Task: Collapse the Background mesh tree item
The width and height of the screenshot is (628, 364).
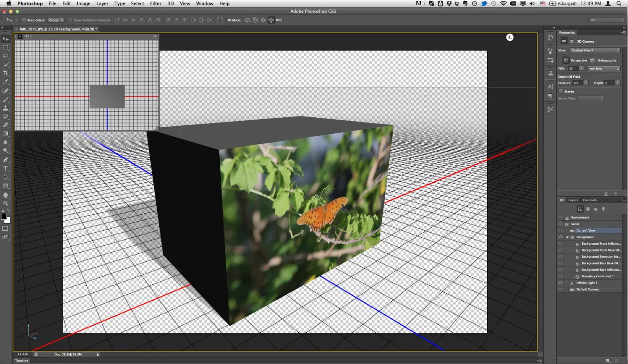Action: pyautogui.click(x=567, y=237)
